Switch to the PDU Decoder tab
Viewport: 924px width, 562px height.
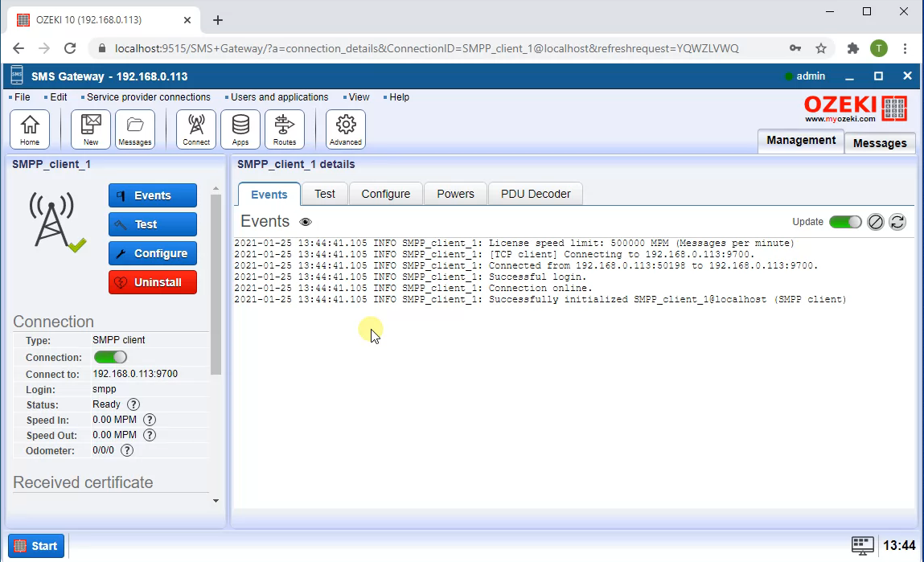(536, 194)
